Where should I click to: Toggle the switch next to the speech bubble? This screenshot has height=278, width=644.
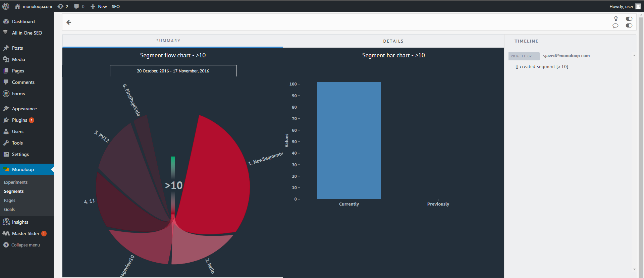[x=629, y=25]
